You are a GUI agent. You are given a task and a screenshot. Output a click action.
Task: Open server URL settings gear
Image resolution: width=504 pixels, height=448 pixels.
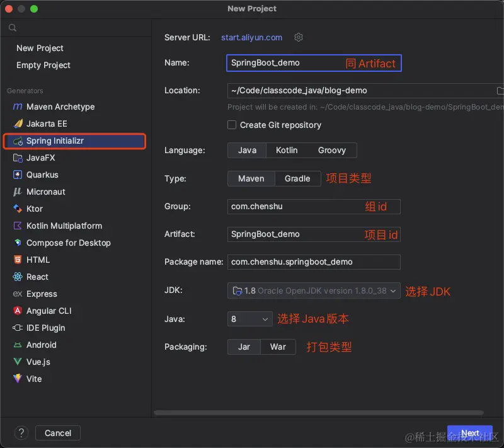299,37
